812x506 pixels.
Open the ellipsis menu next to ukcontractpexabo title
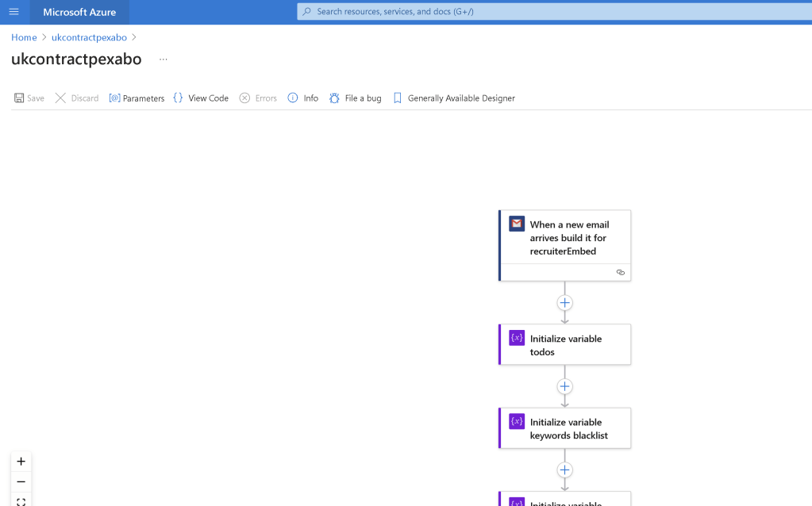(164, 59)
